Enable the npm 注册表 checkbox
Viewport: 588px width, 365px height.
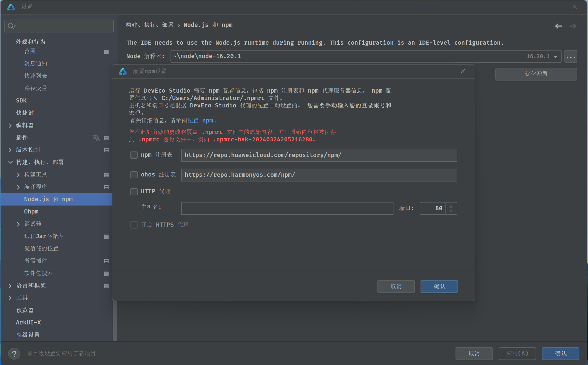134,155
